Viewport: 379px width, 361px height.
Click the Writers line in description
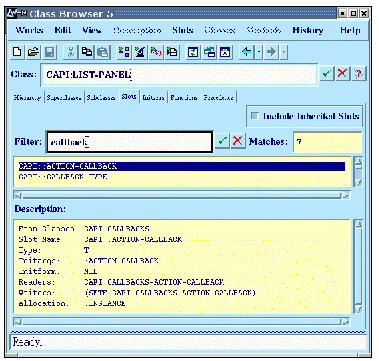(137, 293)
